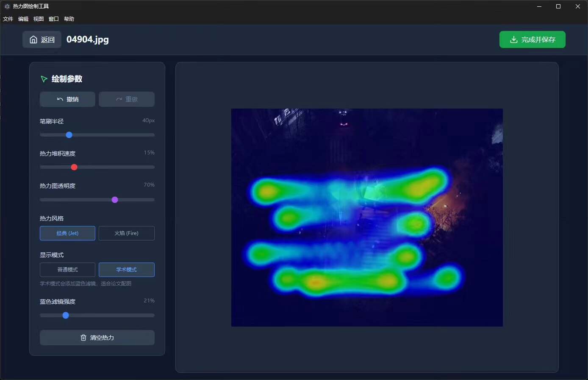
Task: Click the cursor icon beside 绘制参数
Action: (x=44, y=79)
